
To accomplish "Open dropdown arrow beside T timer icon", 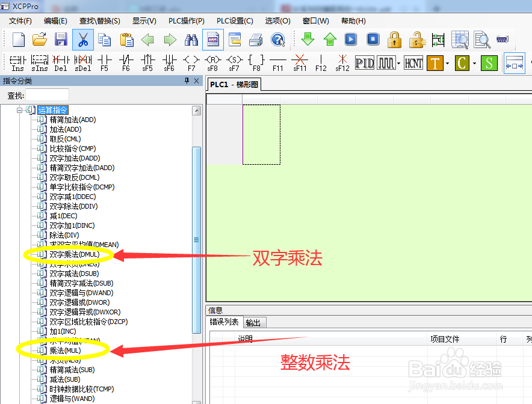I will (448, 63).
